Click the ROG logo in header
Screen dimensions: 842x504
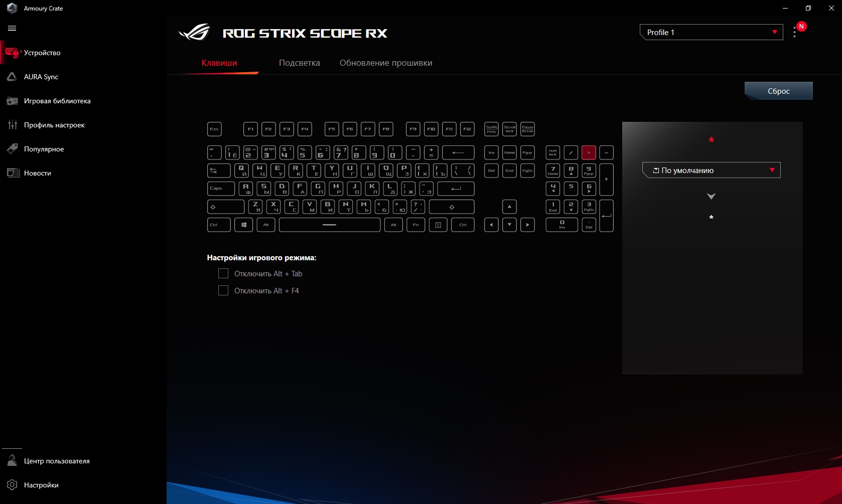[x=195, y=33]
